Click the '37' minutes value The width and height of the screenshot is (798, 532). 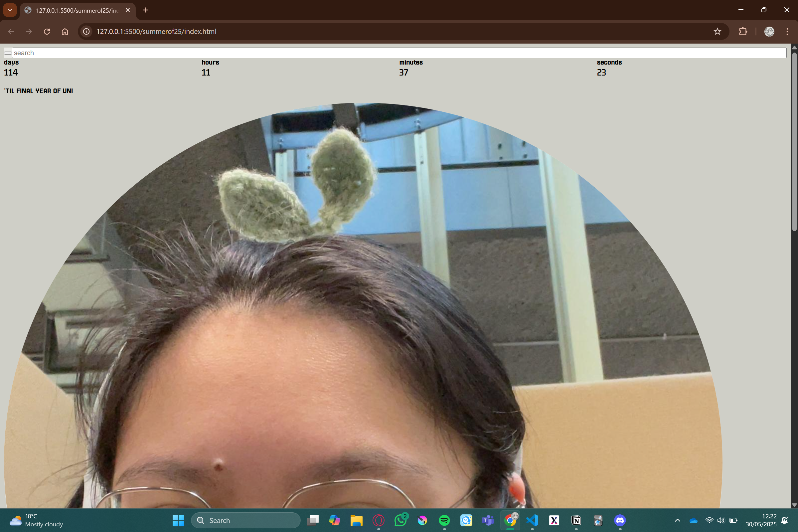(403, 73)
